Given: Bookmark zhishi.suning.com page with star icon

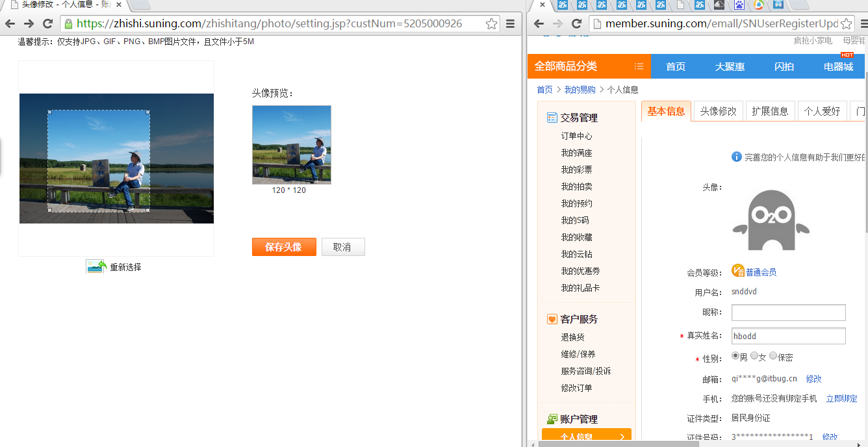Looking at the screenshot, I should tap(492, 23).
